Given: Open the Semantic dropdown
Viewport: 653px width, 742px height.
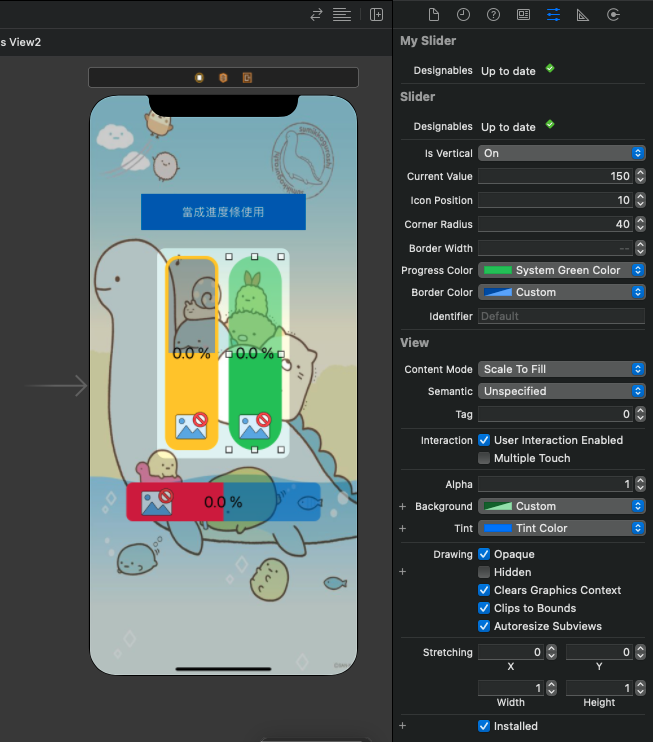Looking at the screenshot, I should [561, 391].
